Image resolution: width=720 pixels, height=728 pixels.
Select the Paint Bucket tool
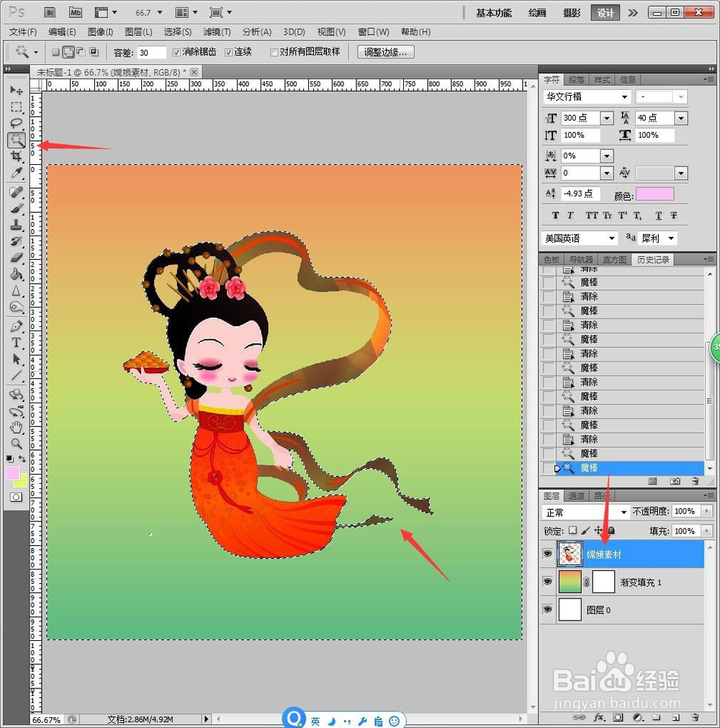click(x=17, y=274)
